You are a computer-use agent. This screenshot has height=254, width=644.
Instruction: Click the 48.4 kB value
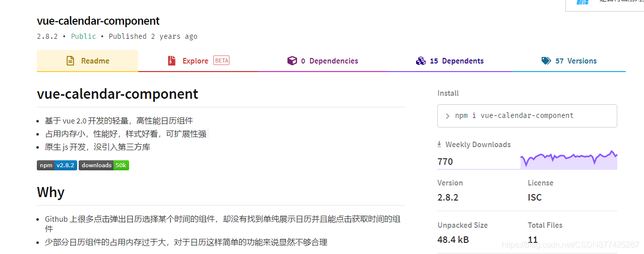coord(453,239)
